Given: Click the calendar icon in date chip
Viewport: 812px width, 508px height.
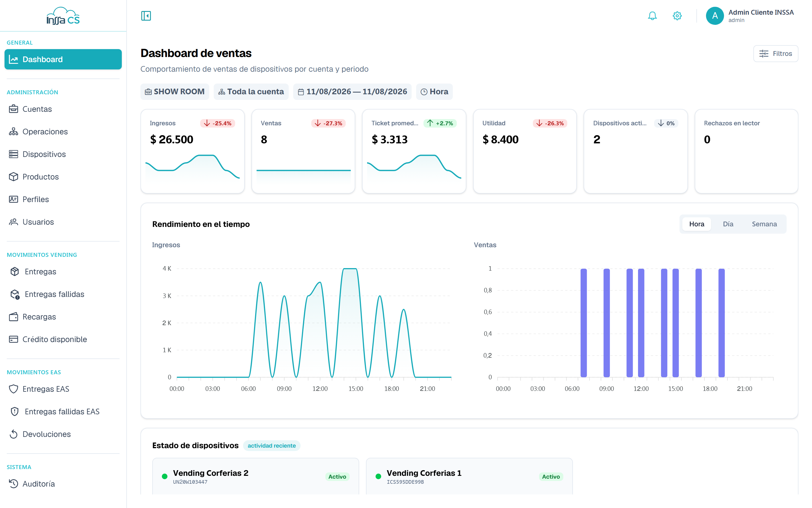Looking at the screenshot, I should (301, 92).
